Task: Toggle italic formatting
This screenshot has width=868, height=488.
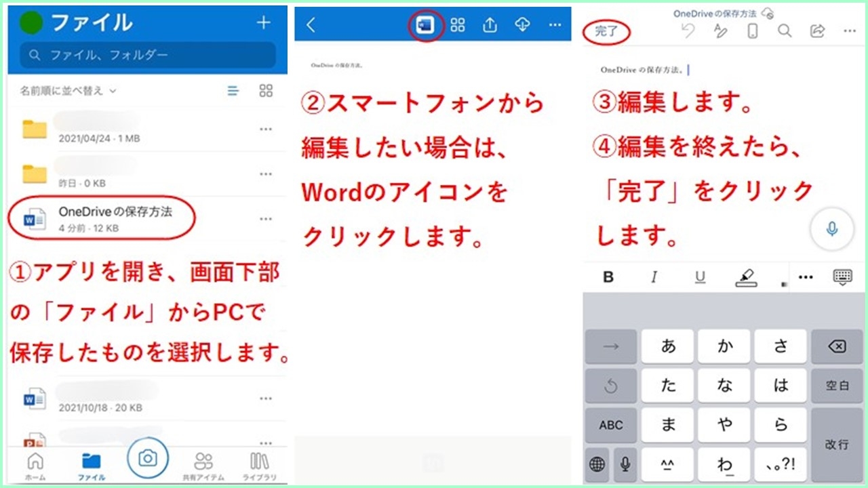Action: pyautogui.click(x=654, y=277)
